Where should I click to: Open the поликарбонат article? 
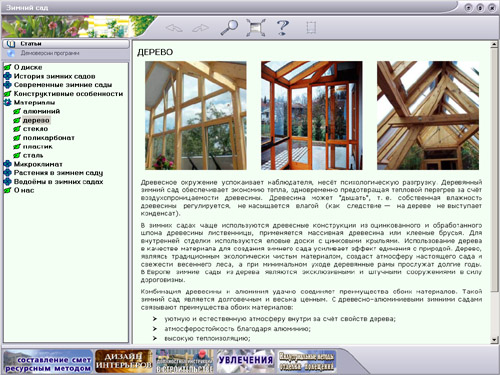[49, 138]
